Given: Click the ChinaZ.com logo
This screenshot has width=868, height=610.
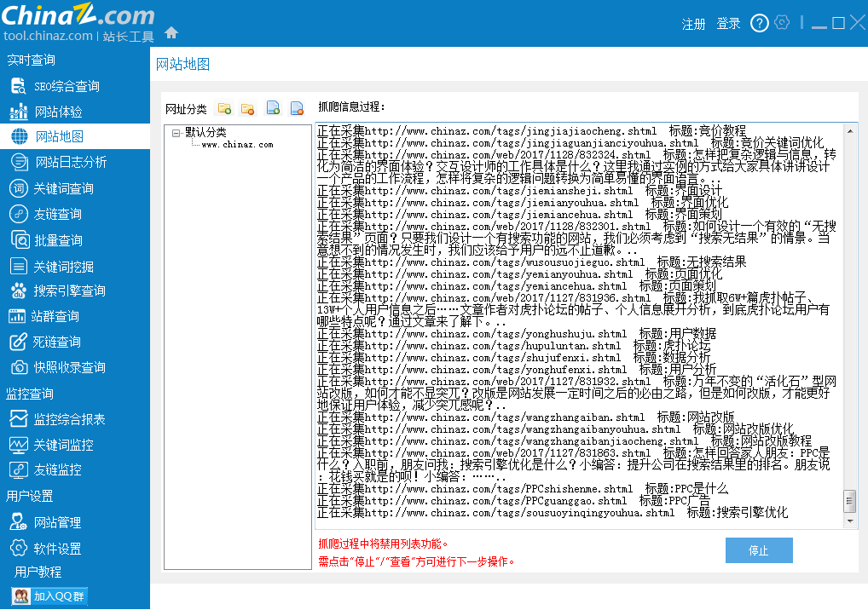Looking at the screenshot, I should tap(78, 15).
